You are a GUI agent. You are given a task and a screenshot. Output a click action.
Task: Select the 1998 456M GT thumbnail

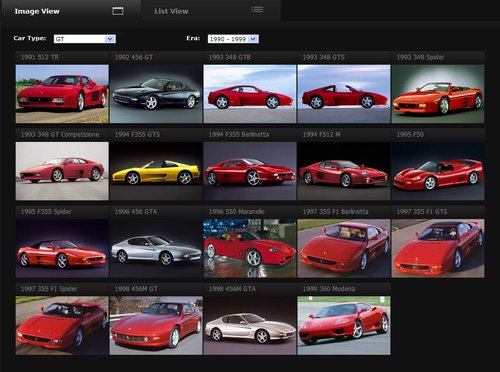click(x=156, y=326)
